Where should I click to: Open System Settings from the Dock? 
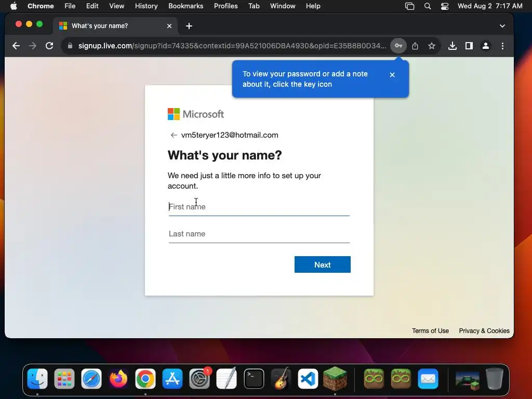click(x=199, y=379)
